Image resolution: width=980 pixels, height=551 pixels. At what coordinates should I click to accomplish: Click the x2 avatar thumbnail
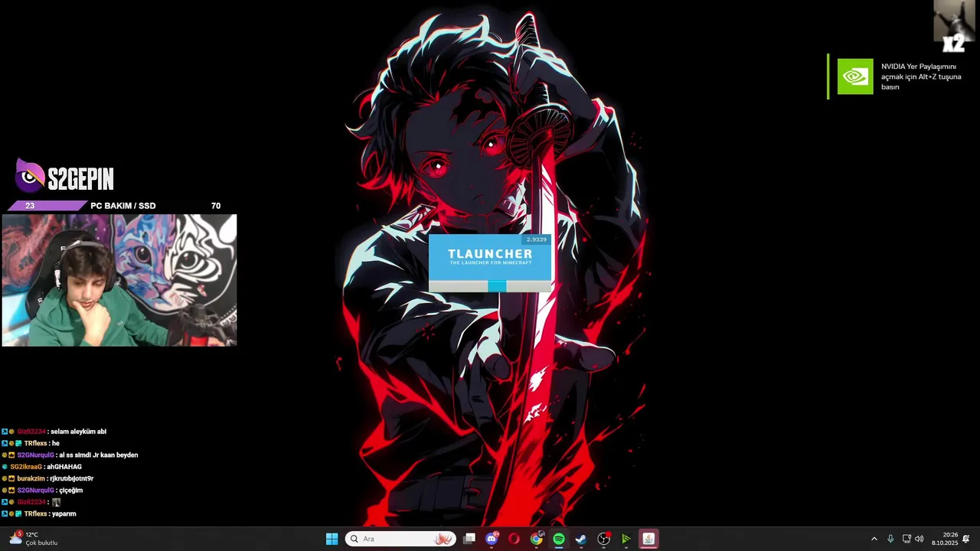point(954,25)
